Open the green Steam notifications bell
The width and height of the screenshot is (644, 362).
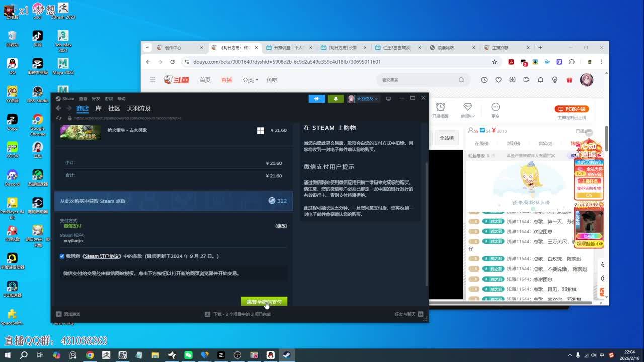pos(336,99)
